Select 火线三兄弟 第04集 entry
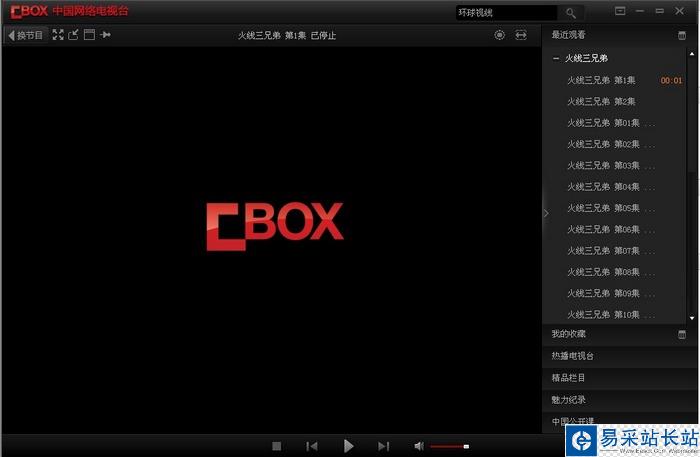700x457 pixels. coord(611,187)
